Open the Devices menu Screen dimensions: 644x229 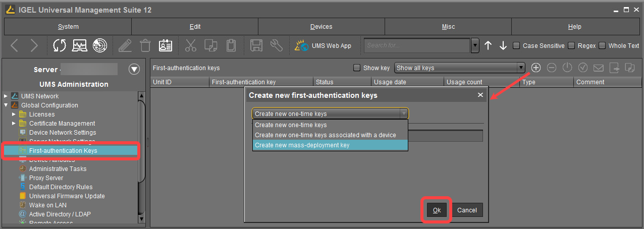321,27
